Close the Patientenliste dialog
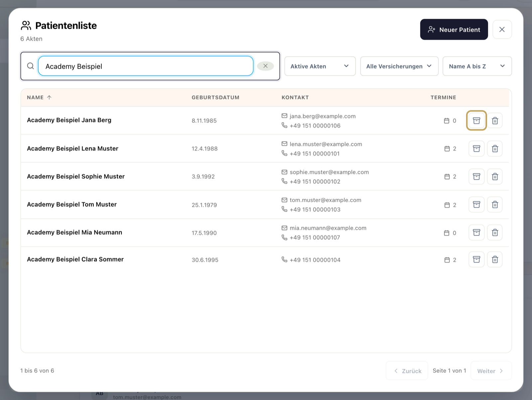 [x=502, y=30]
